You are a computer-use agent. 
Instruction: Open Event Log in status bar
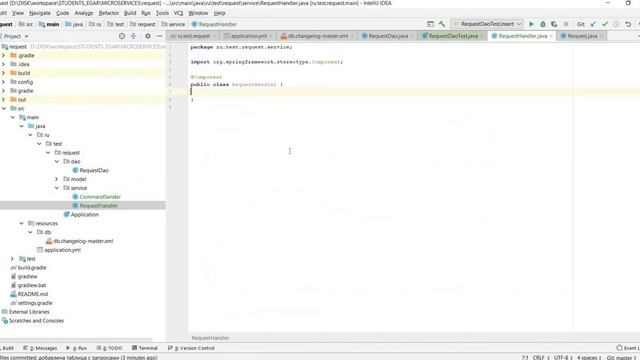click(x=628, y=348)
